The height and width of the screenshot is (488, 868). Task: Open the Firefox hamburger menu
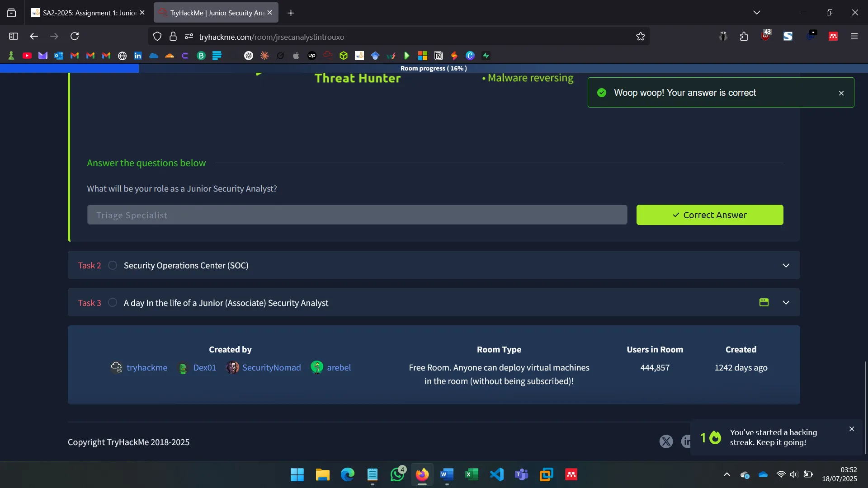[x=854, y=36]
